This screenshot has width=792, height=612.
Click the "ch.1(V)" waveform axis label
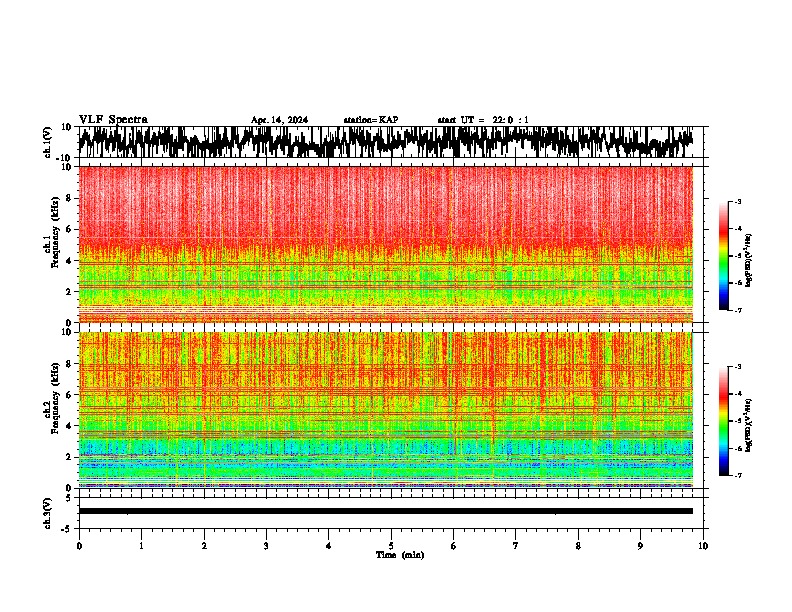coord(48,142)
